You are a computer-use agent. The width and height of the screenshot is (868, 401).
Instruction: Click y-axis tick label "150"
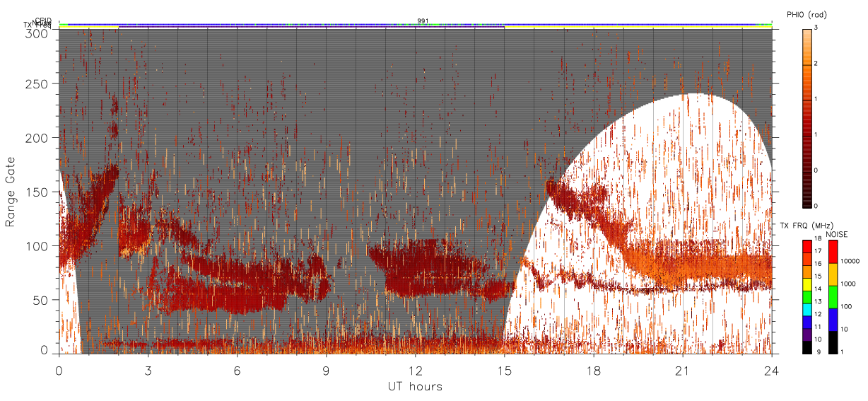(38, 192)
